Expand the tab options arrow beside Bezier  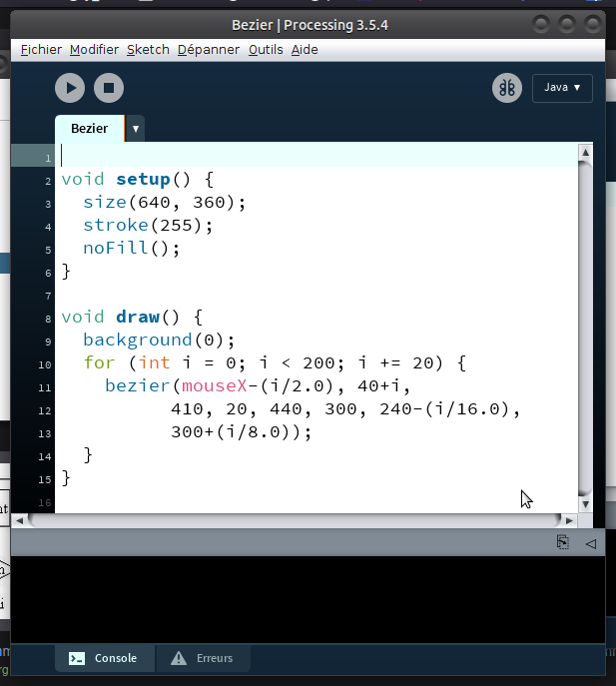pos(136,129)
